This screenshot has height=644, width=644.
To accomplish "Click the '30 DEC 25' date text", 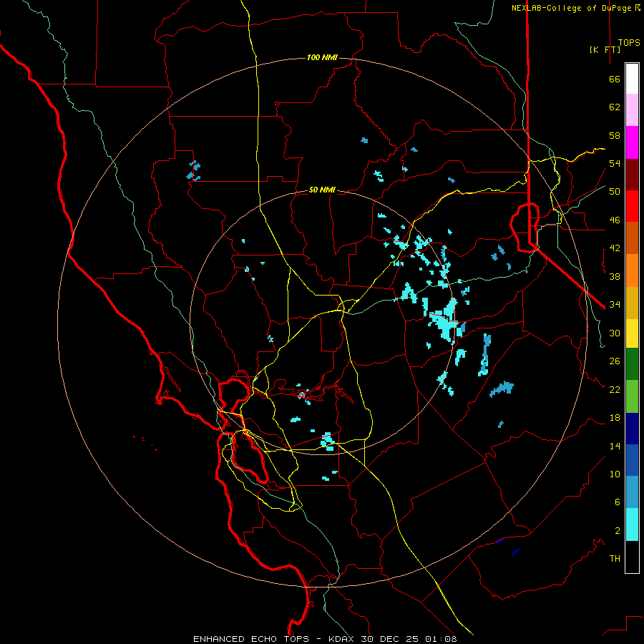I will 389,639.
